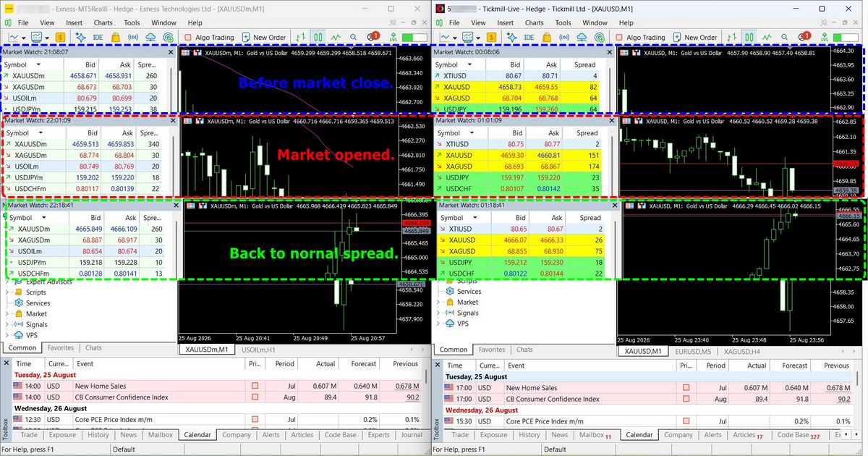This screenshot has height=456, width=868.
Task: Tick priority box for New Home Sales in Exness
Action: [x=255, y=387]
